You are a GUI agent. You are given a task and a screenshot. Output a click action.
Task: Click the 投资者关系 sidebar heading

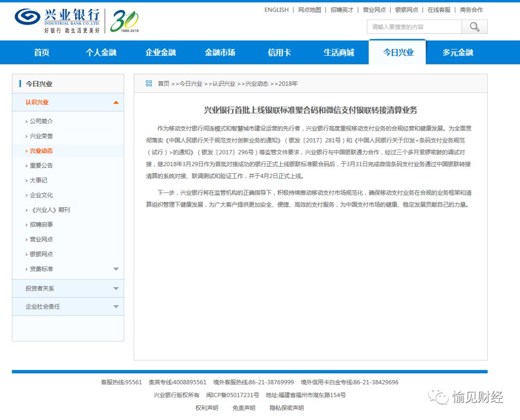click(40, 289)
